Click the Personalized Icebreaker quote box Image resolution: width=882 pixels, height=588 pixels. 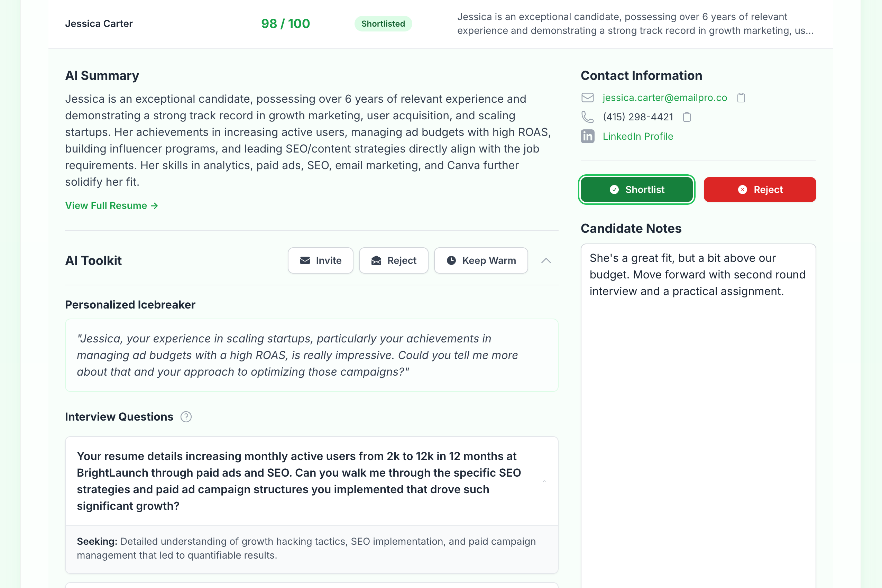[x=311, y=355]
